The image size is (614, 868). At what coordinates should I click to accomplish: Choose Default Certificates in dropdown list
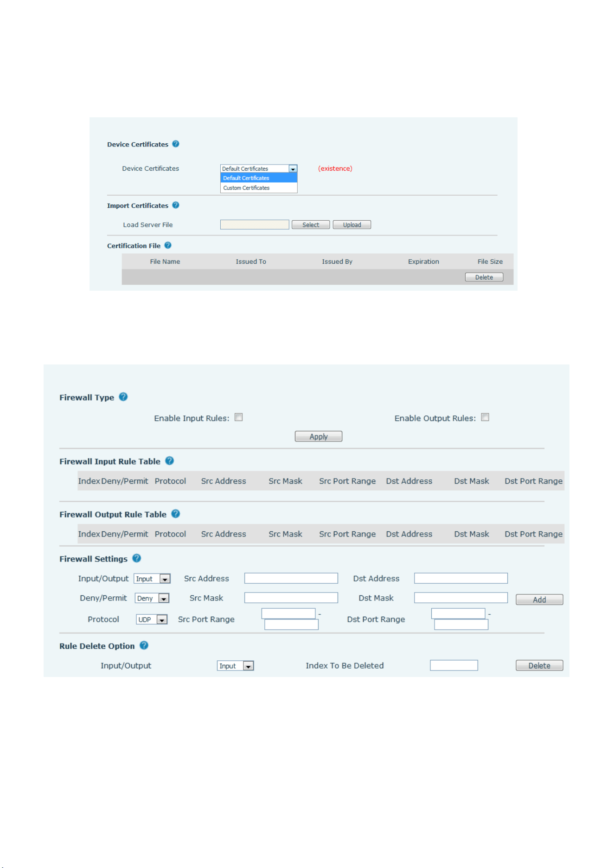[x=259, y=178]
